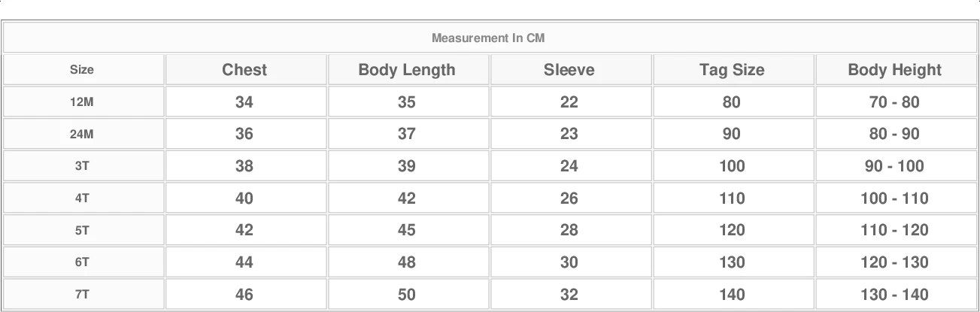Image resolution: width=980 pixels, height=312 pixels.
Task: Select the 12M size row label
Action: tap(82, 102)
